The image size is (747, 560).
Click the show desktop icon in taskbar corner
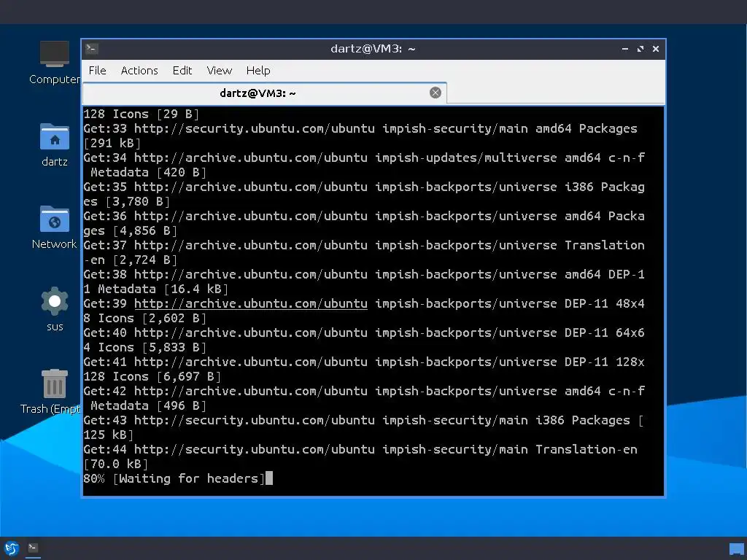coord(737,548)
